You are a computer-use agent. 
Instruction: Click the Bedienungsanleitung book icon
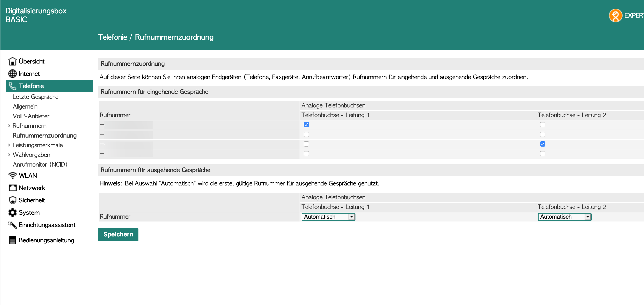click(x=12, y=240)
